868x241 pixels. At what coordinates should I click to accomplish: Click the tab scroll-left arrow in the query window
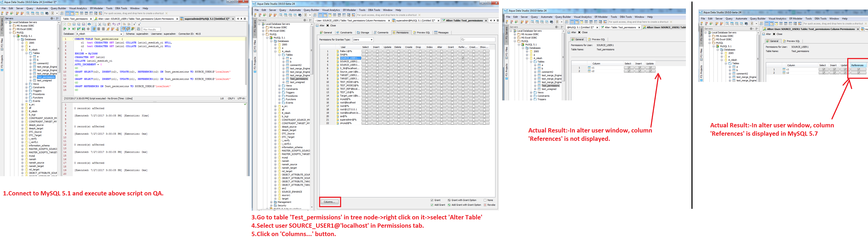(x=238, y=19)
